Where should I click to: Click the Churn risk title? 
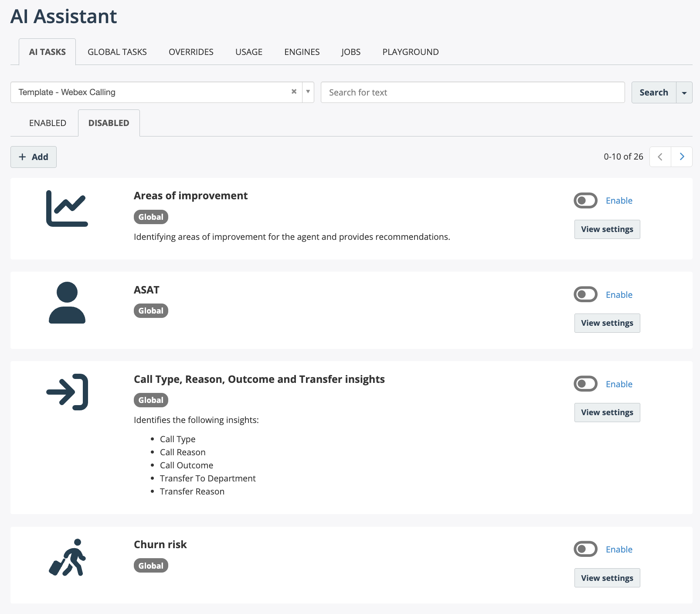pyautogui.click(x=160, y=545)
